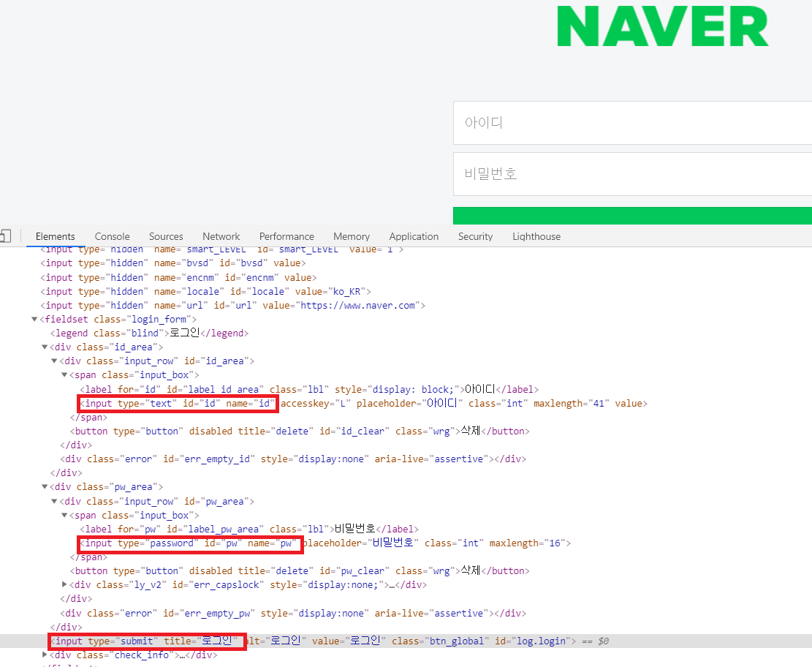Collapse the span input_box under pw_area
Image resolution: width=812 pixels, height=667 pixels.
(64, 515)
